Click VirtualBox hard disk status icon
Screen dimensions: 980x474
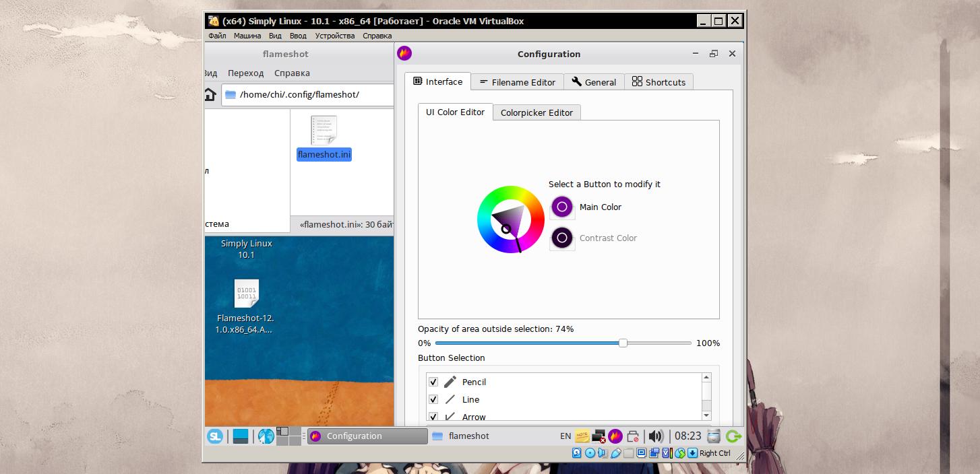[577, 453]
